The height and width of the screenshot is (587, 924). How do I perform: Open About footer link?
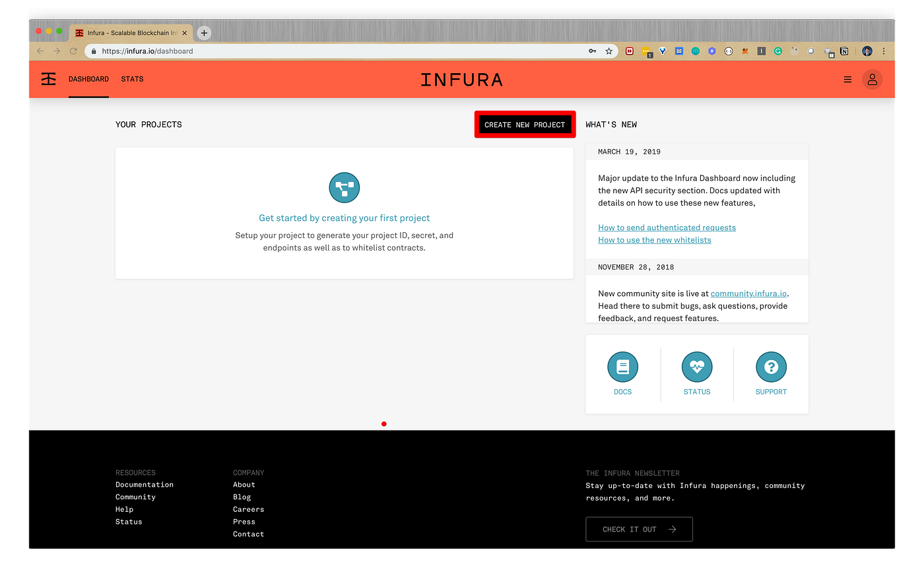[244, 485]
